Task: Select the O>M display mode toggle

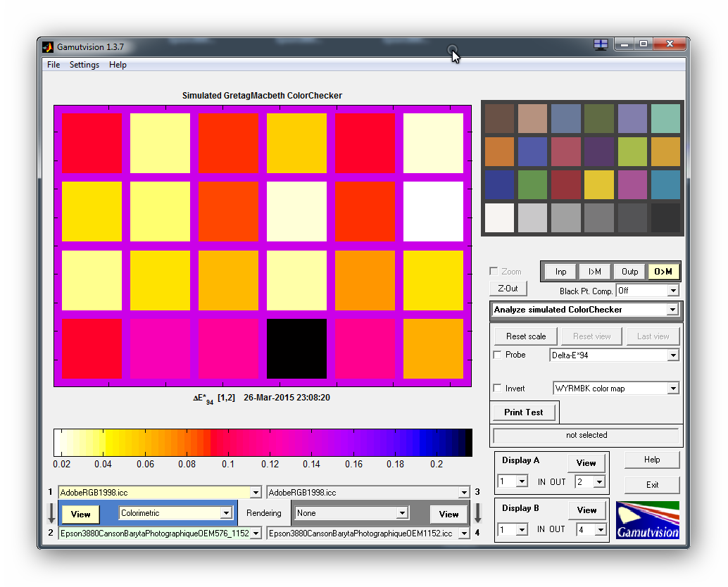Action: click(663, 272)
